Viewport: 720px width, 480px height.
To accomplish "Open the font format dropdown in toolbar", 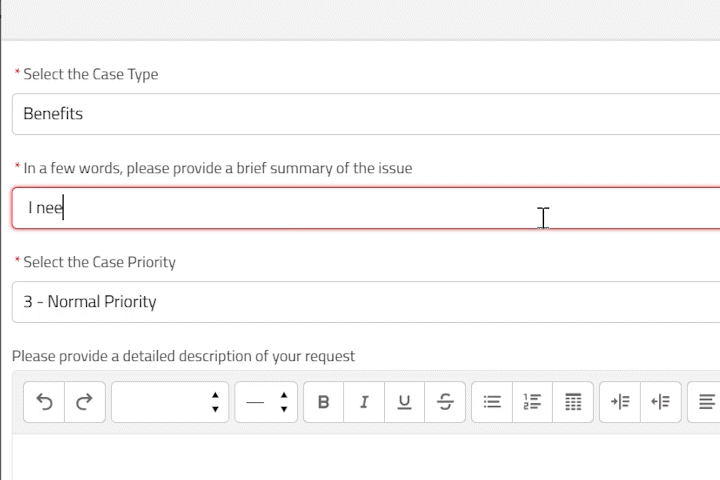I will (170, 402).
